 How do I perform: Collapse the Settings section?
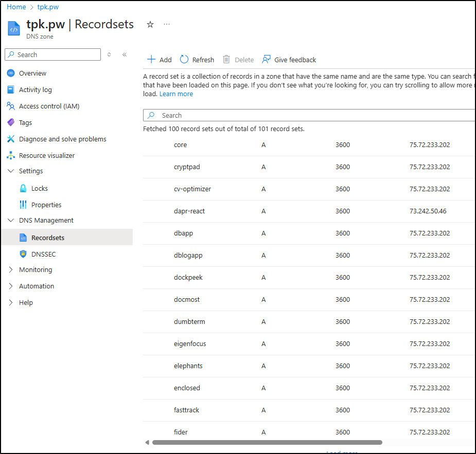(x=11, y=171)
